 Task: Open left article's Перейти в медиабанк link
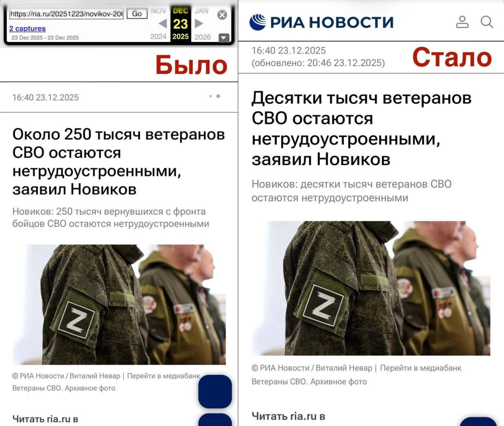[164, 376]
